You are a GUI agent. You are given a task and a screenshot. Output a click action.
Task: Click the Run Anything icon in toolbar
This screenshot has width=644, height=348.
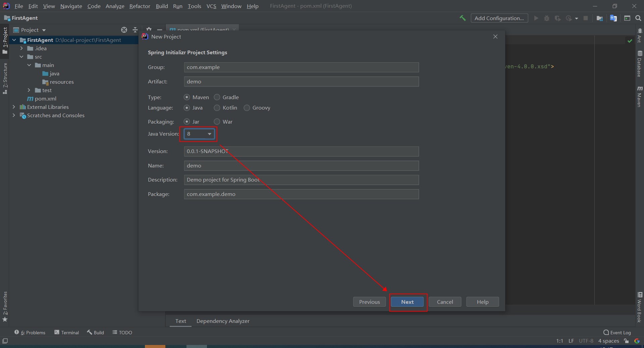click(627, 18)
